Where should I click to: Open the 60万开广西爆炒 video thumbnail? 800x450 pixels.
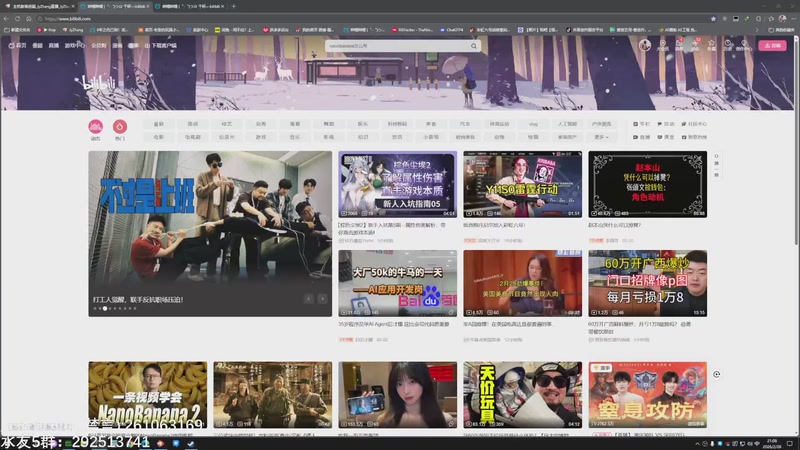point(647,283)
